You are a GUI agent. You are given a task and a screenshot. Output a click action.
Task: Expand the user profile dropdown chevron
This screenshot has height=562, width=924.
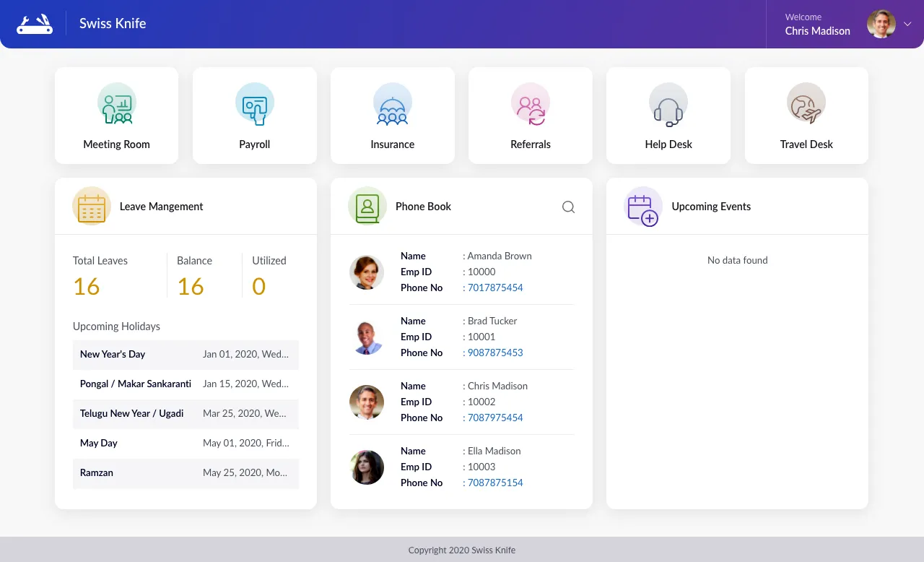(907, 24)
